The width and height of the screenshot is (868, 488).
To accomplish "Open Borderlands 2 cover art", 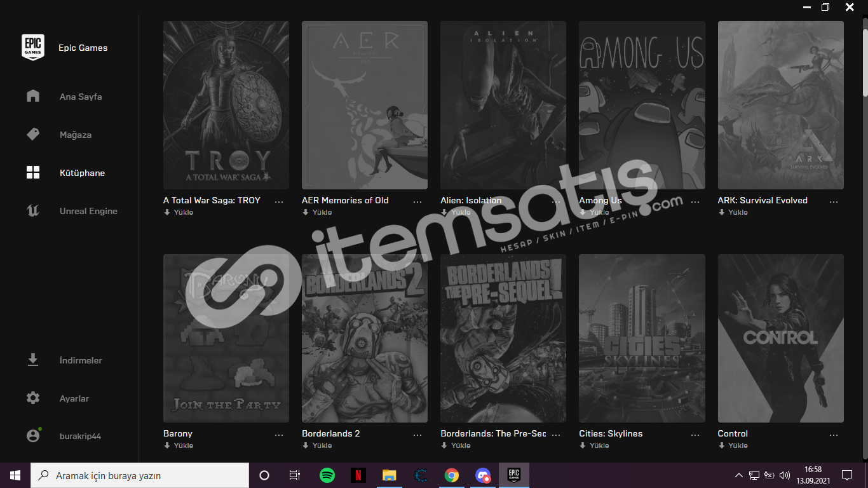I will pos(365,338).
